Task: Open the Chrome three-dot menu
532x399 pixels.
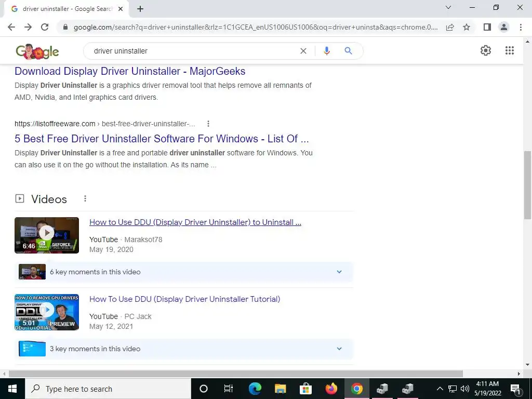Action: click(521, 27)
